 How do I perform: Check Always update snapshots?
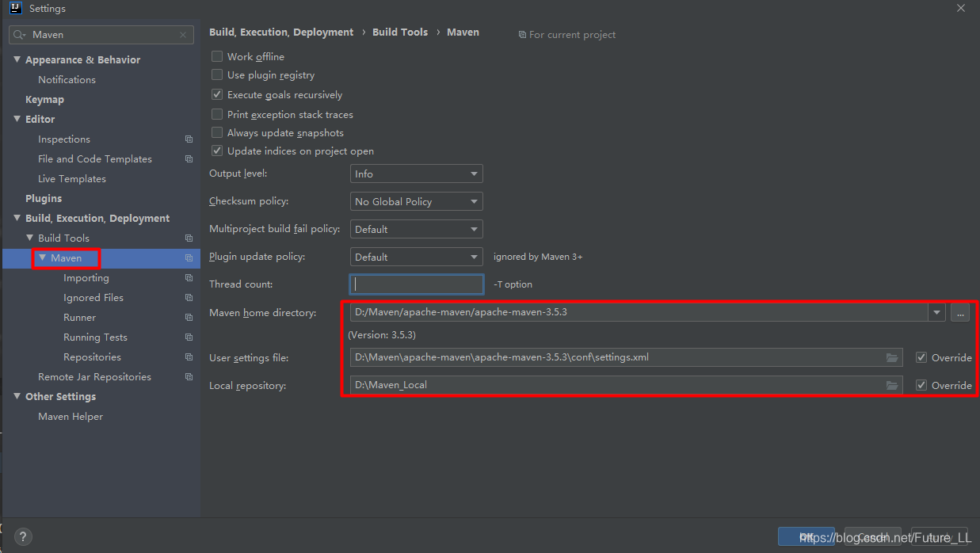click(217, 132)
